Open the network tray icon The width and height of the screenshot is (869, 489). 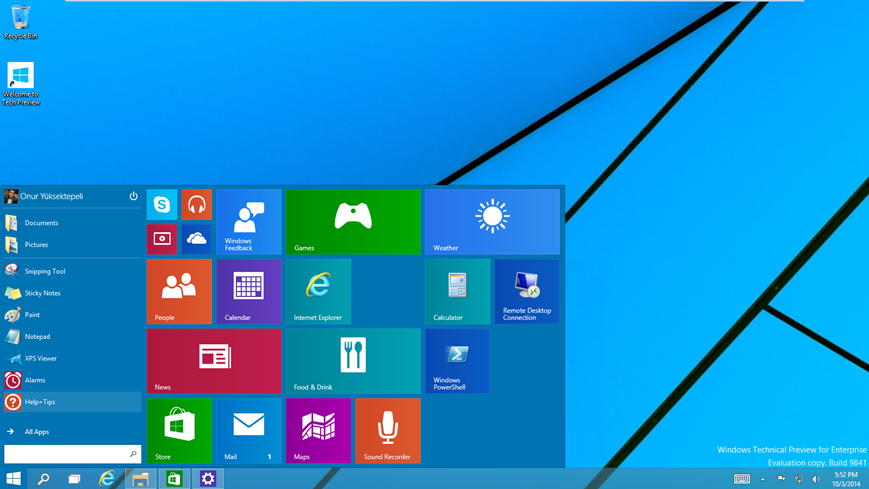pyautogui.click(x=799, y=480)
